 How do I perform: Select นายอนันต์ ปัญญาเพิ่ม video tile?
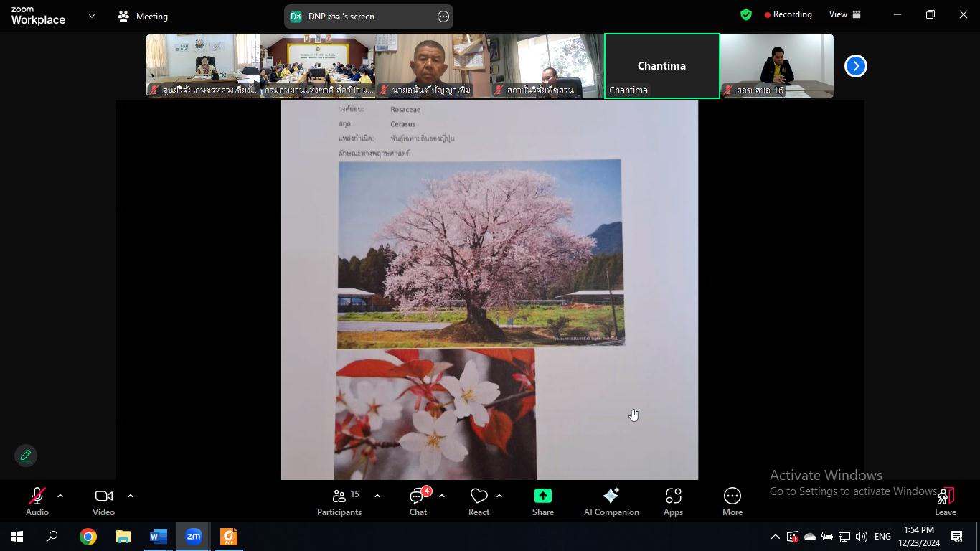pyautogui.click(x=433, y=66)
